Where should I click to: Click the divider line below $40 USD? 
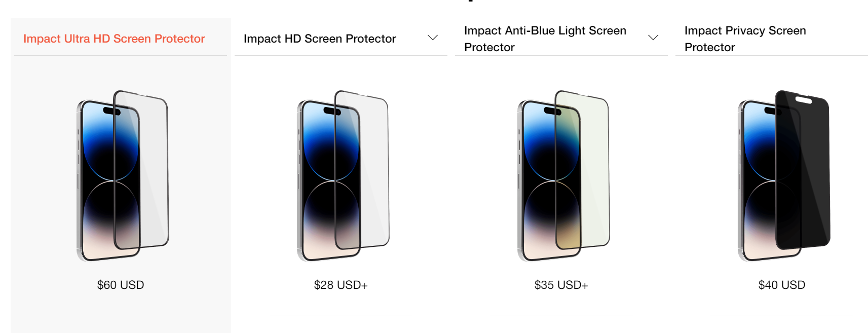[x=782, y=315]
